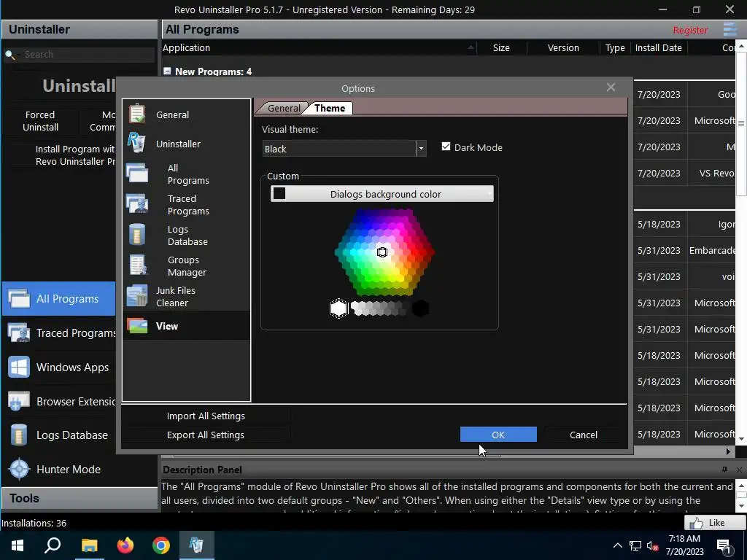Image resolution: width=747 pixels, height=560 pixels.
Task: Click OK to apply options
Action: point(498,435)
